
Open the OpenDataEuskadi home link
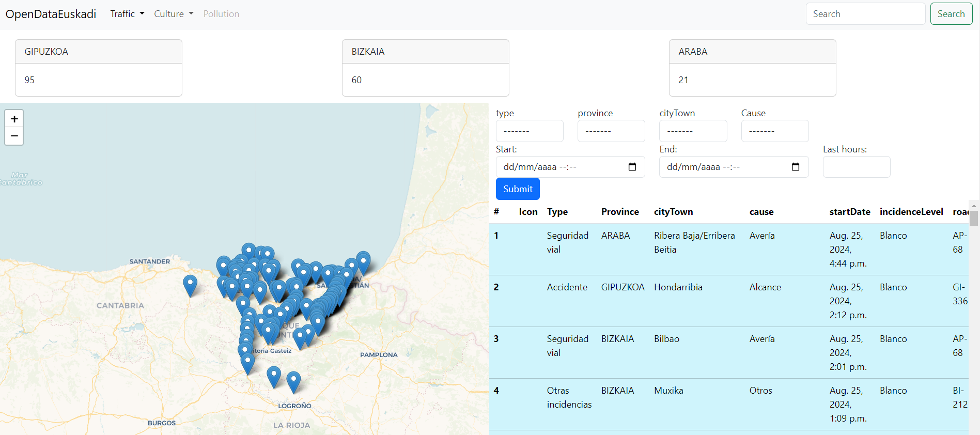point(51,14)
